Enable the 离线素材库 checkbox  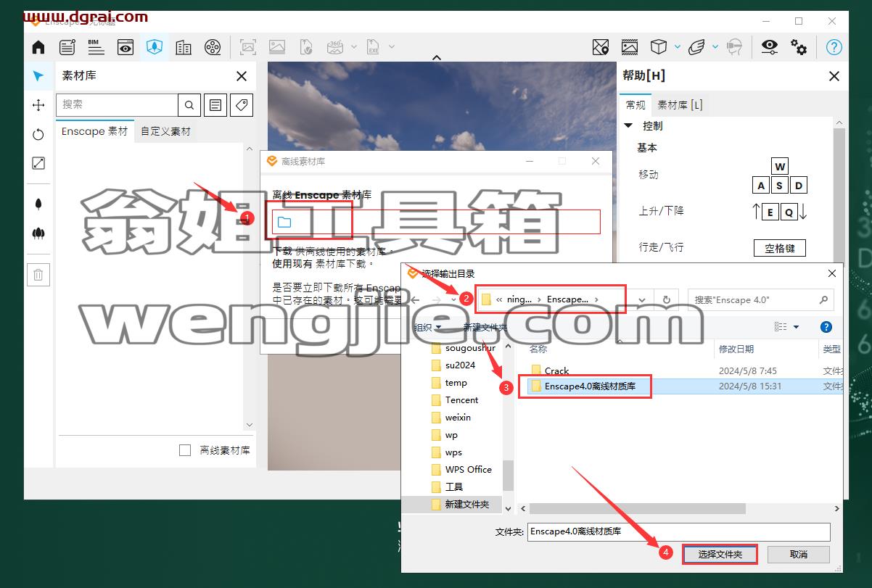(x=185, y=450)
